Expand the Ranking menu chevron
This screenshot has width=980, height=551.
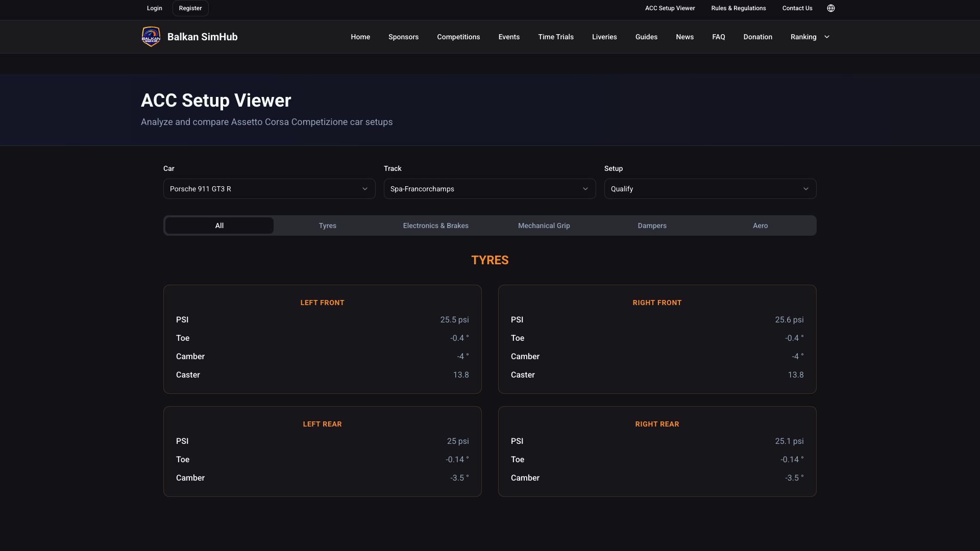point(827,37)
